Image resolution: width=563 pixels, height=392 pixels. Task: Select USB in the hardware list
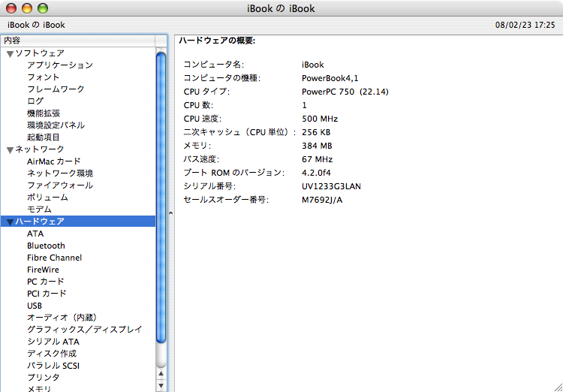point(35,306)
